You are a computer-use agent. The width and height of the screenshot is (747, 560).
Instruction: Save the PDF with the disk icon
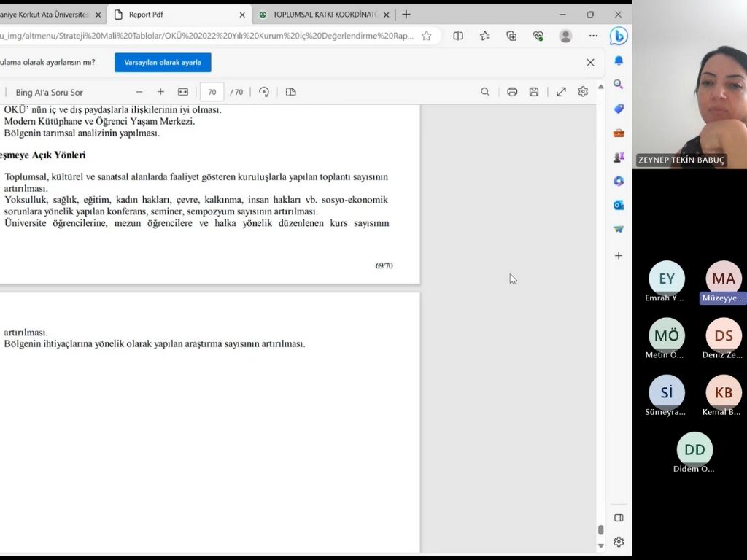(534, 92)
